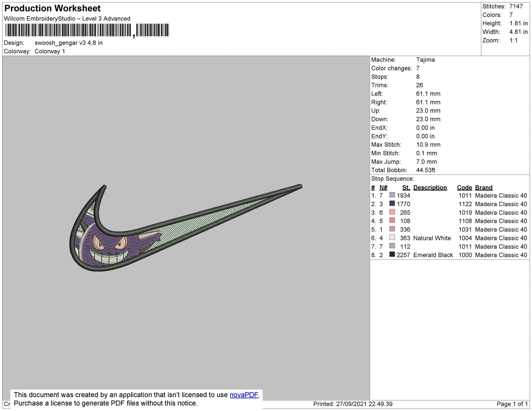Select the design name 'swoosh_gengar v3 4,8 in'
The height and width of the screenshot is (411, 532).
[x=68, y=43]
